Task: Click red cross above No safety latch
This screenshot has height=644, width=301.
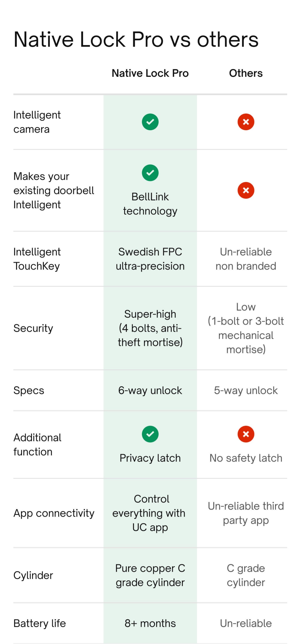Action: [246, 434]
